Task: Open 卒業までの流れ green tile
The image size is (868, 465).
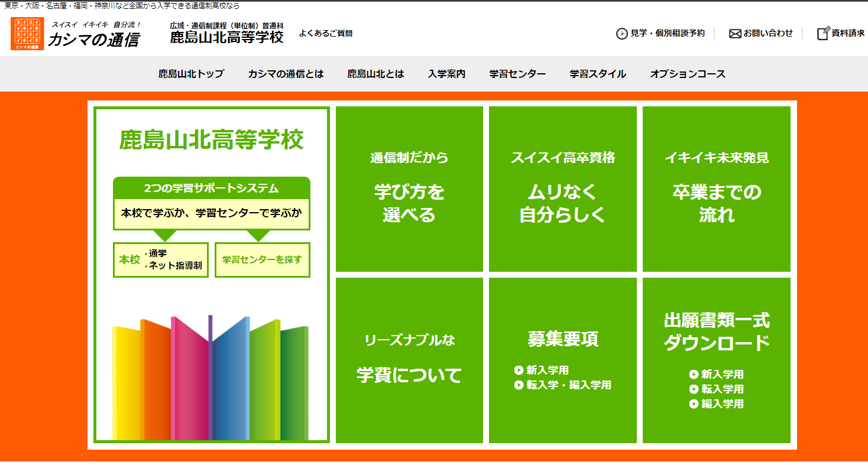Action: pyautogui.click(x=717, y=189)
